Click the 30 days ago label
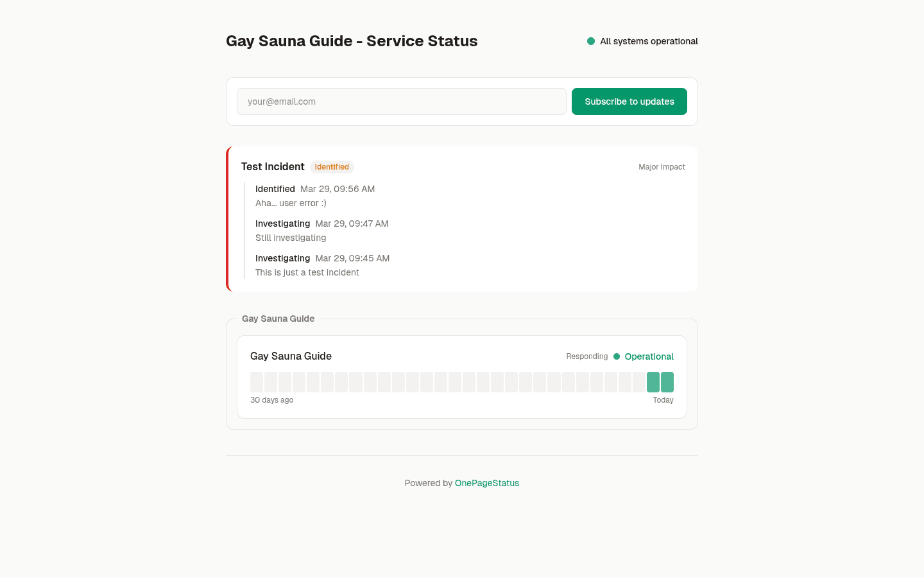 pyautogui.click(x=271, y=399)
